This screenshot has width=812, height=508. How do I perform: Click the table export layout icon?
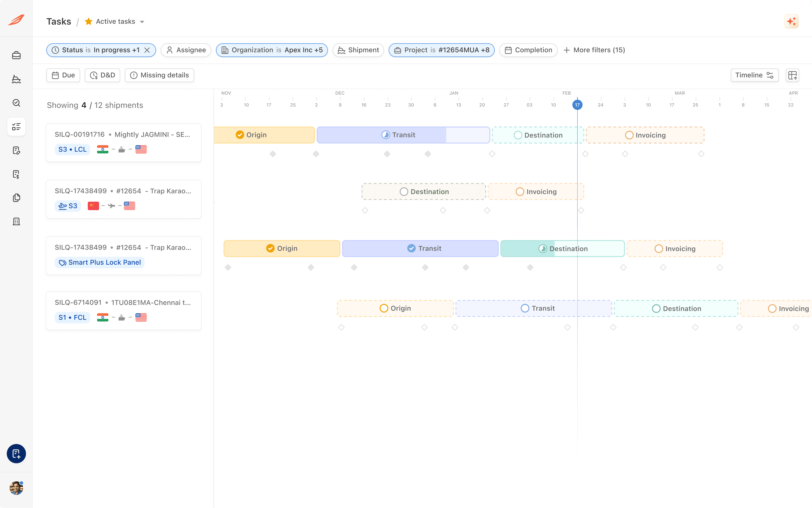tap(792, 75)
